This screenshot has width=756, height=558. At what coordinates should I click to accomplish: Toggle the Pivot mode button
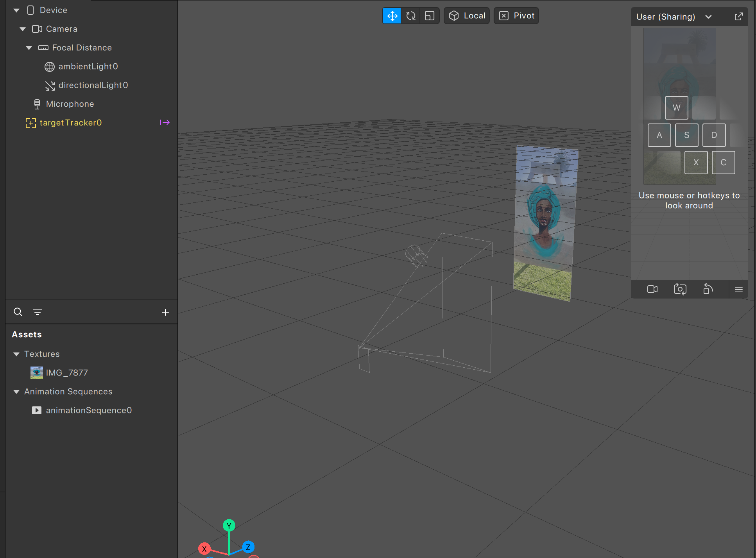coord(516,16)
